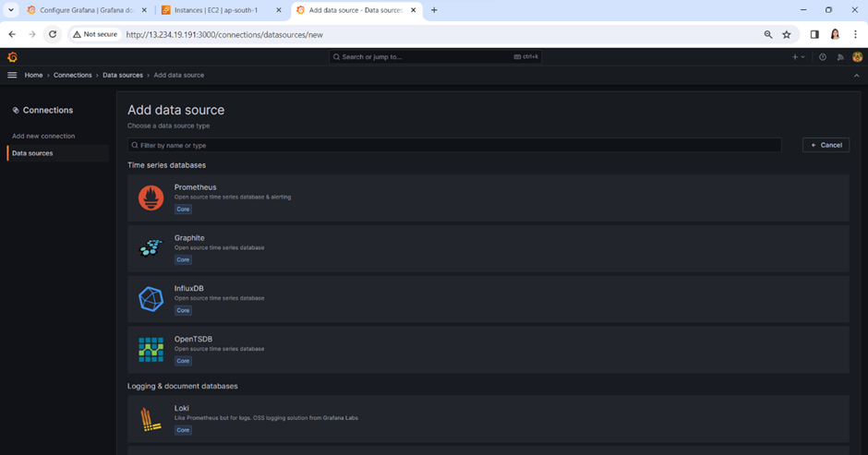This screenshot has height=455, width=868.
Task: Choose the Loki logging icon
Action: point(151,419)
